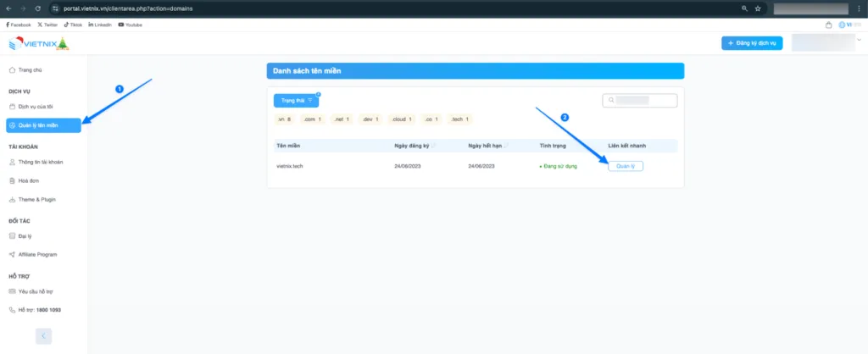Click the browser back arrow
868x354 pixels.
(8, 8)
